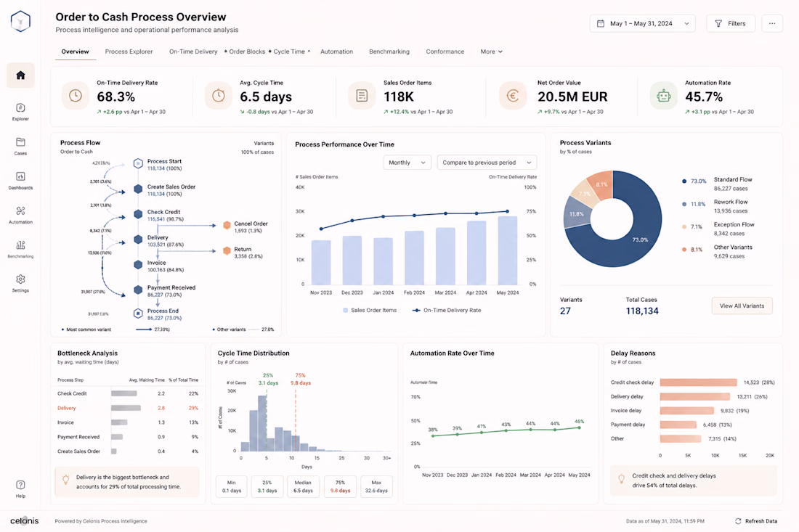Viewport: 799px width, 532px height.
Task: Click the Rework Flow legend dot
Action: 684,204
